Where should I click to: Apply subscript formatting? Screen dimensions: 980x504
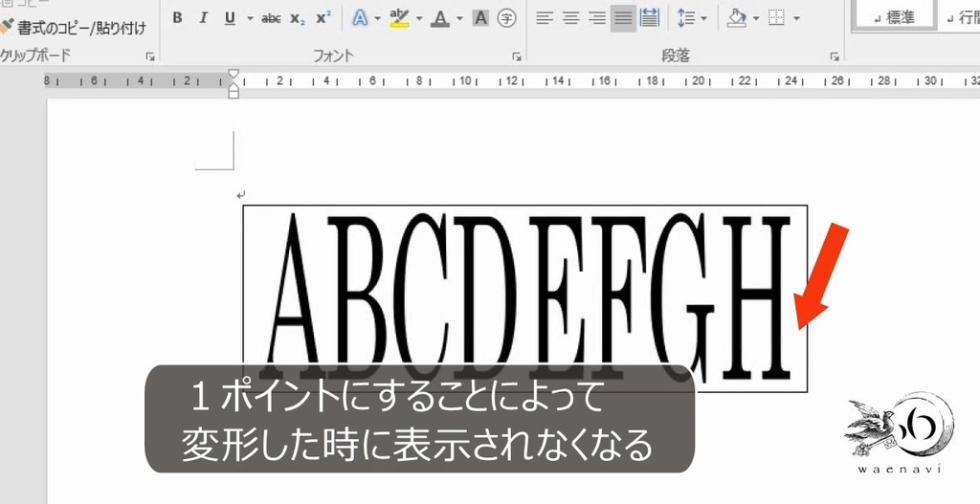coord(298,18)
